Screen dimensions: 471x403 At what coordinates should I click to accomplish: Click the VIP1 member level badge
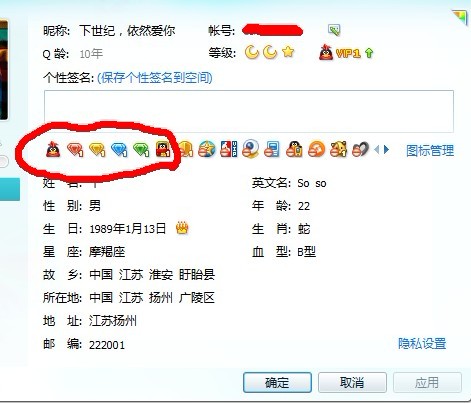(x=340, y=53)
